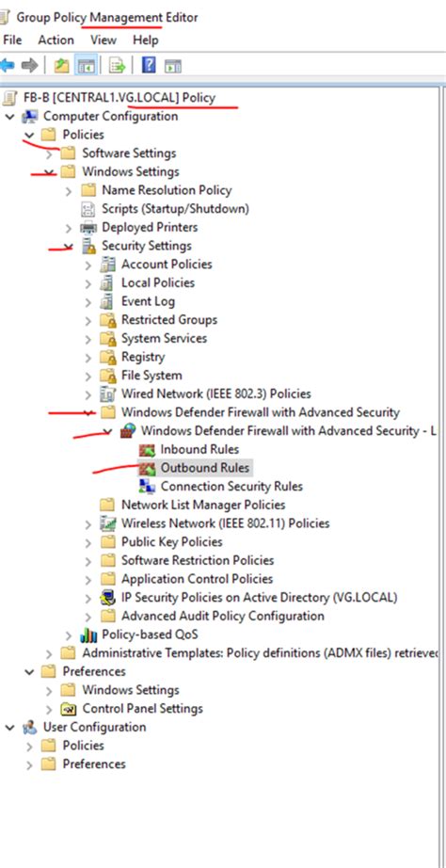Collapse the User Configuration node
The image size is (446, 868).
pos(9,728)
